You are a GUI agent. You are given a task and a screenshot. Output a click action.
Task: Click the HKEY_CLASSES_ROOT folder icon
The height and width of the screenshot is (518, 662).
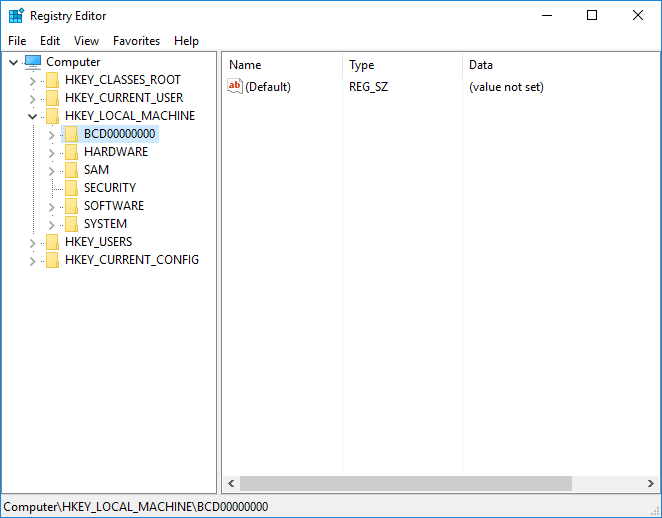coord(52,80)
